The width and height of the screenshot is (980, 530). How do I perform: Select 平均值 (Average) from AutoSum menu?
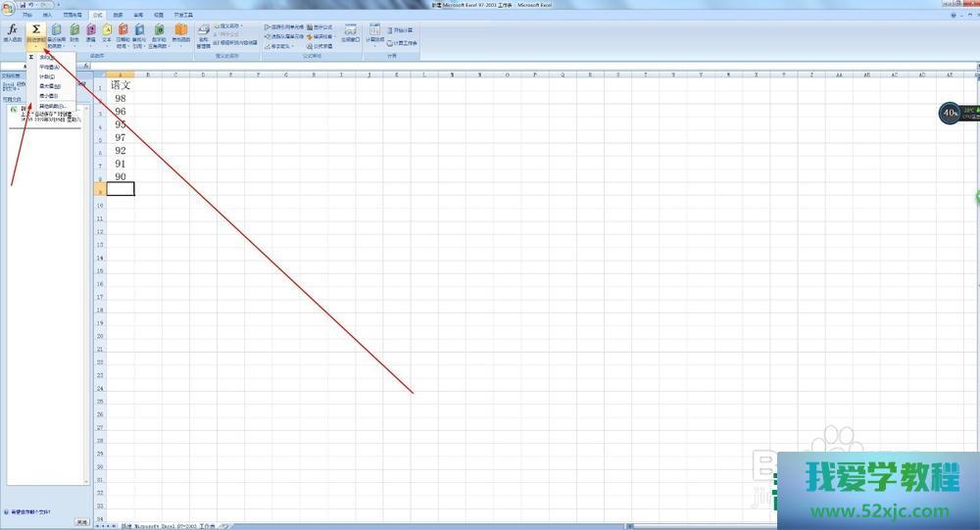pyautogui.click(x=50, y=67)
